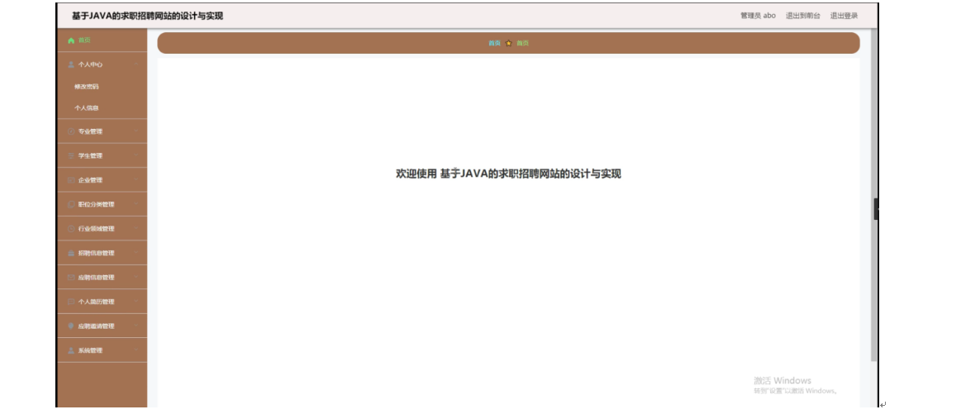Expand the 招聘信息管理 chevron

point(136,253)
